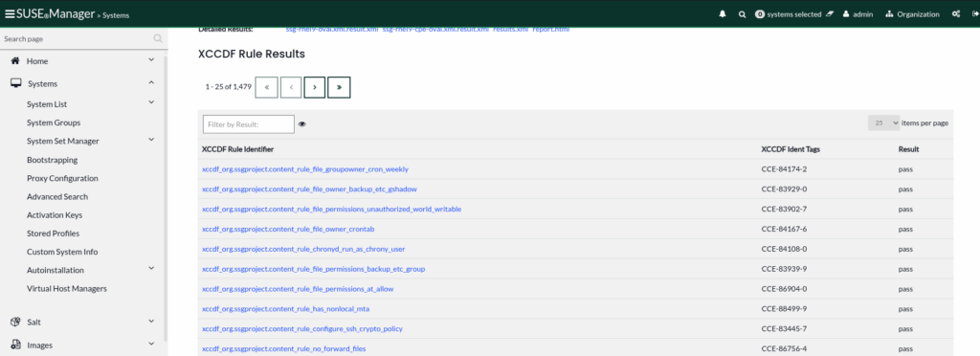
Task: Open the notifications bell icon
Action: pyautogui.click(x=723, y=14)
